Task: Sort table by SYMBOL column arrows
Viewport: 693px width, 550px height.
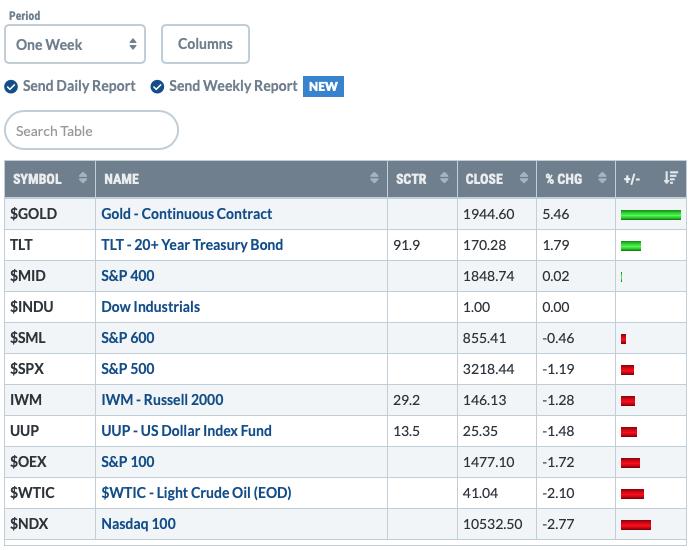Action: (x=83, y=178)
